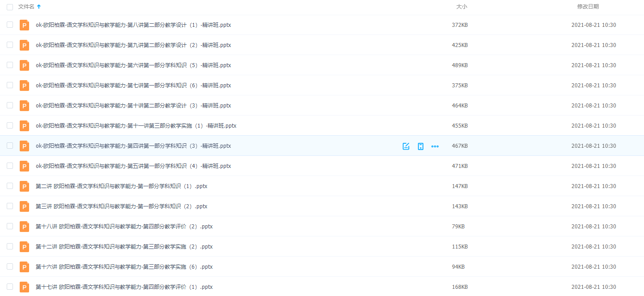The height and width of the screenshot is (296, 644).
Task: Select the checkbox for 第五讲第一部分学科知识（4）file
Action: 10,166
